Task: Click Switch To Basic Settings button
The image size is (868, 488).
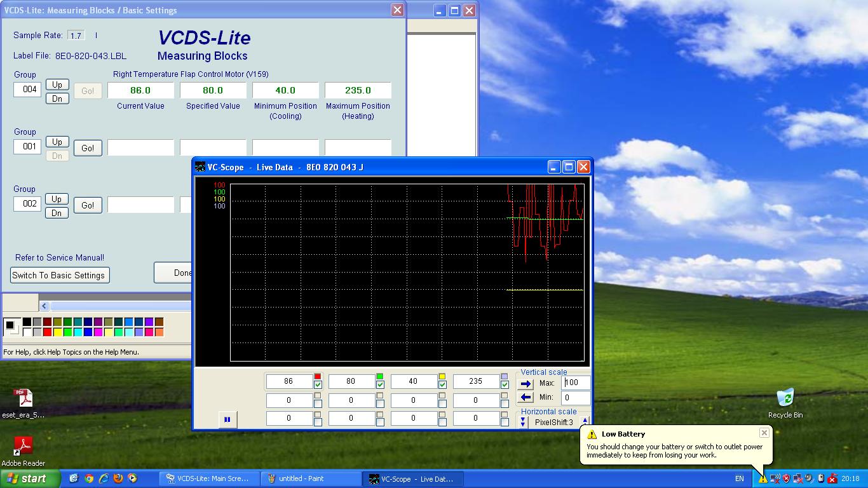Action: point(58,275)
